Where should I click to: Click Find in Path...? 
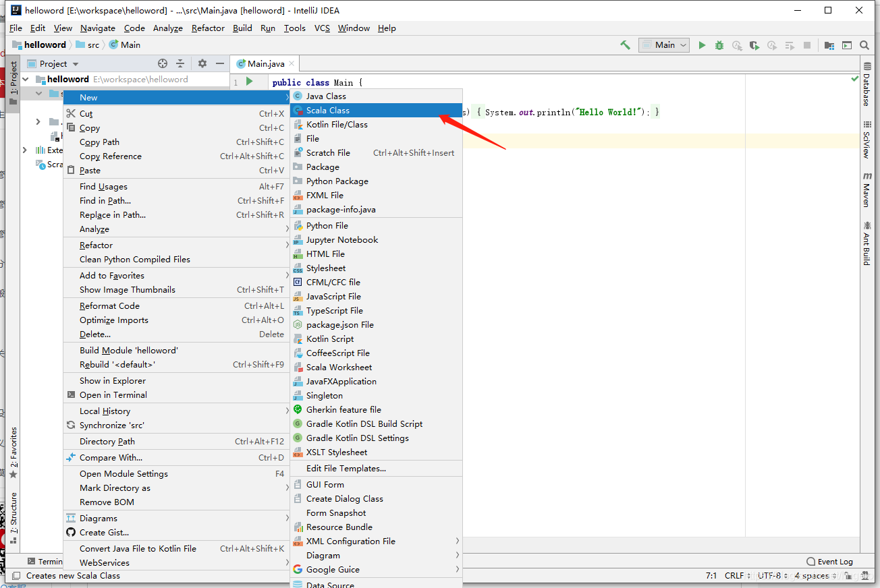point(176,201)
